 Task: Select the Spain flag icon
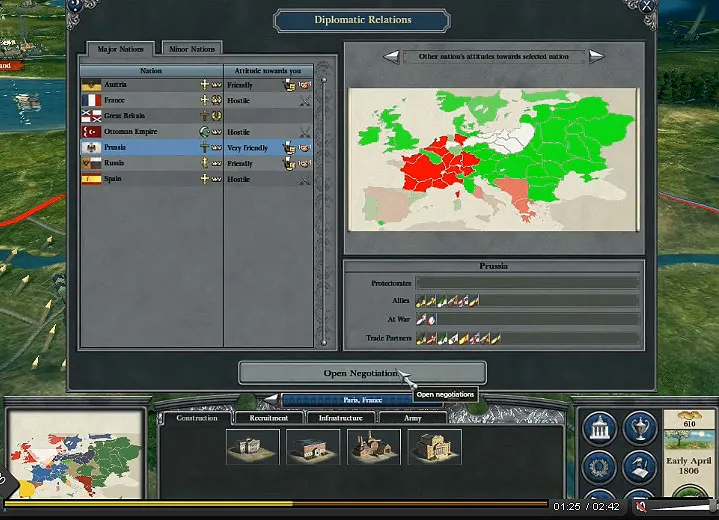pos(91,179)
